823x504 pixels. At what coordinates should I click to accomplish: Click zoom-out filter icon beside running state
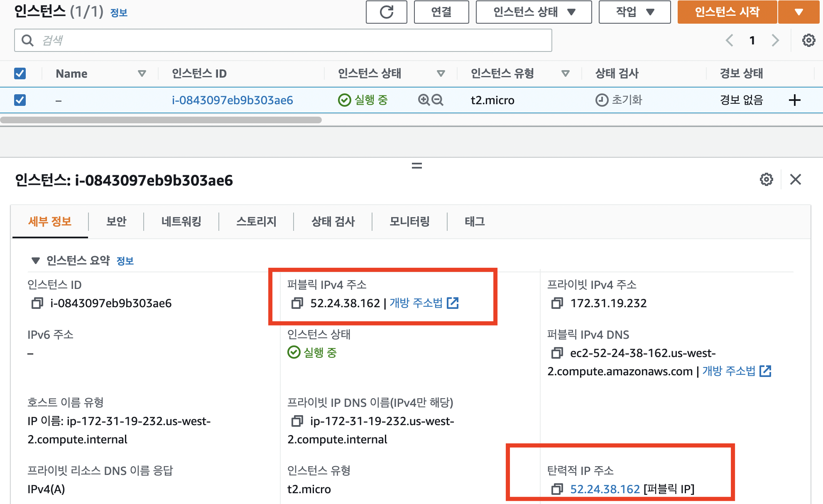437,100
